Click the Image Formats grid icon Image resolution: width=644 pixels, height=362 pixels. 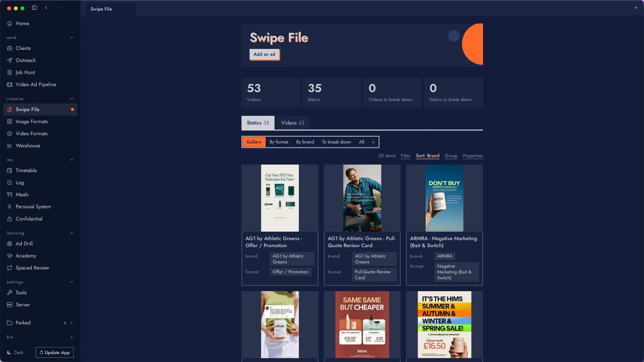tap(10, 121)
